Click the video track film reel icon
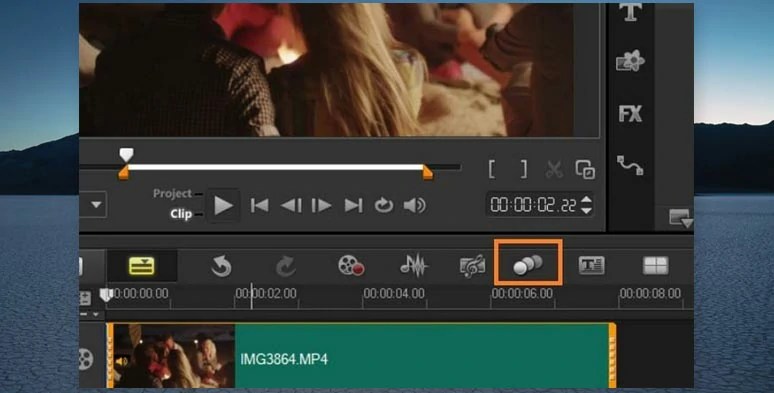Screen dimensions: 774x393 tap(85, 359)
